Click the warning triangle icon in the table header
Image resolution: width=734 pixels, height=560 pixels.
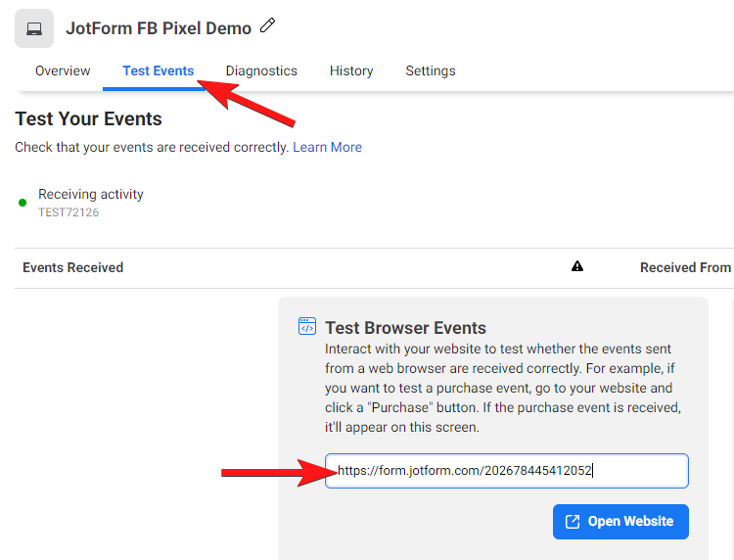pyautogui.click(x=577, y=266)
